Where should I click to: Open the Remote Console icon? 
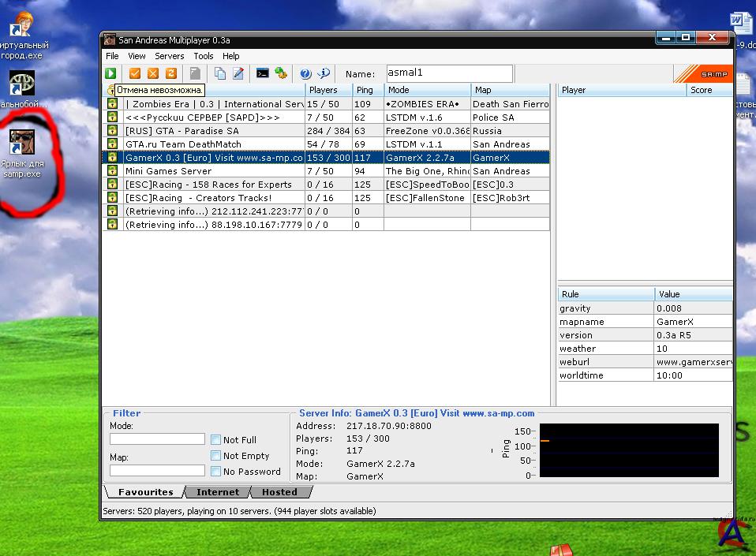(263, 73)
